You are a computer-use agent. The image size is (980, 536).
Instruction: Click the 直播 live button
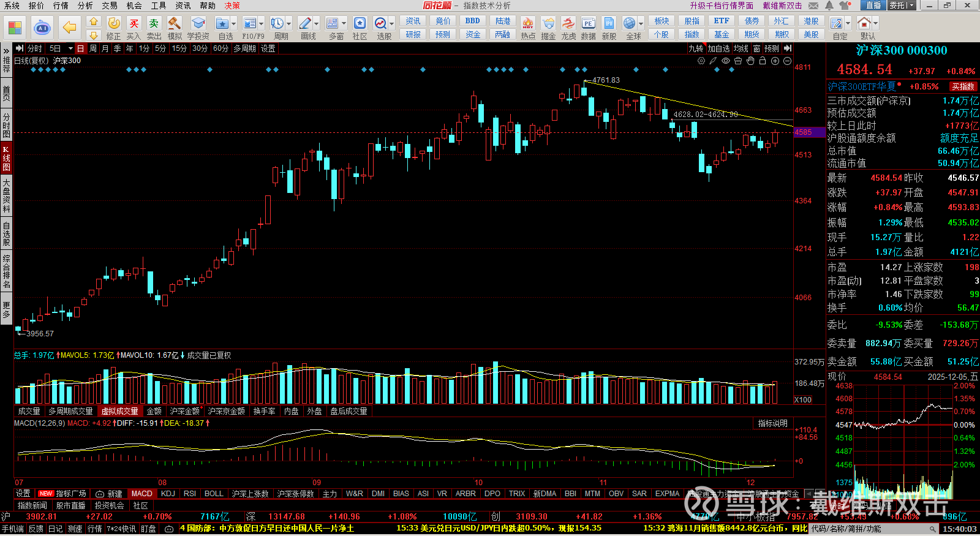tap(873, 6)
